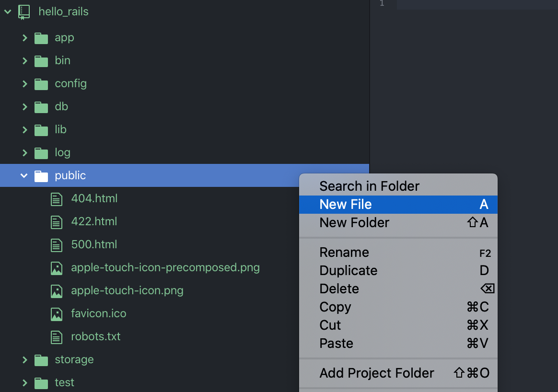Image resolution: width=558 pixels, height=392 pixels.
Task: Collapse the hello_rails project root
Action: click(8, 12)
